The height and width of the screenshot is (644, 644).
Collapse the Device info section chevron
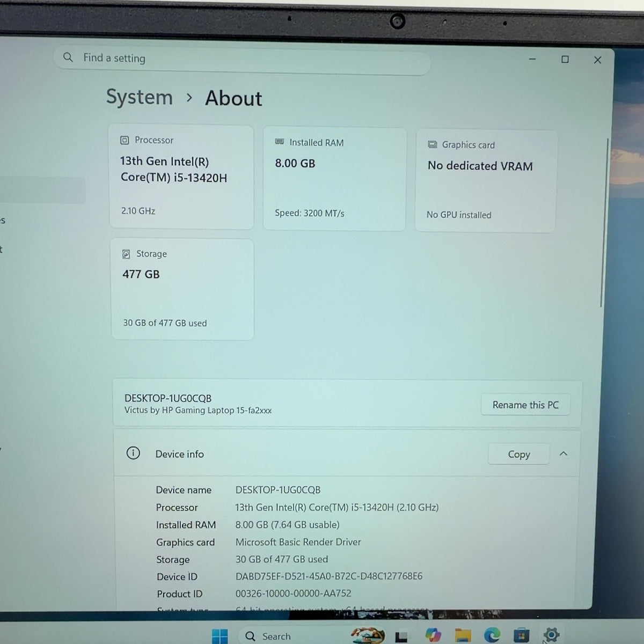tap(563, 453)
